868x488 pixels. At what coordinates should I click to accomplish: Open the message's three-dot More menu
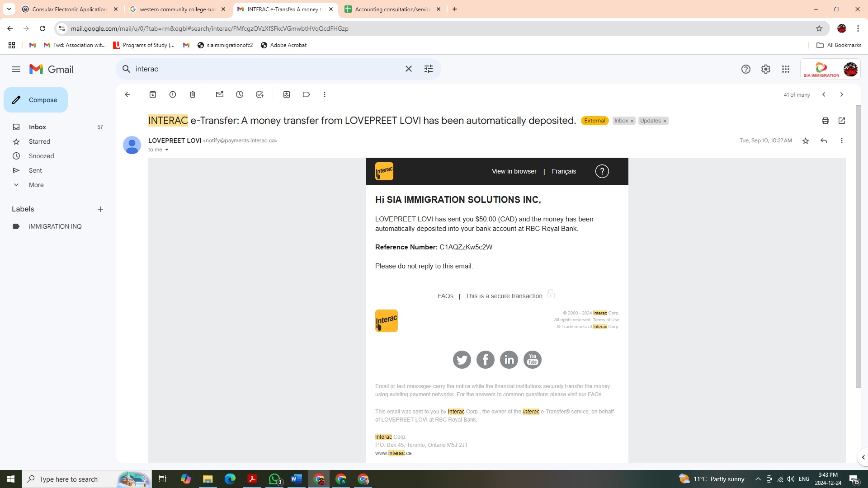coord(842,141)
